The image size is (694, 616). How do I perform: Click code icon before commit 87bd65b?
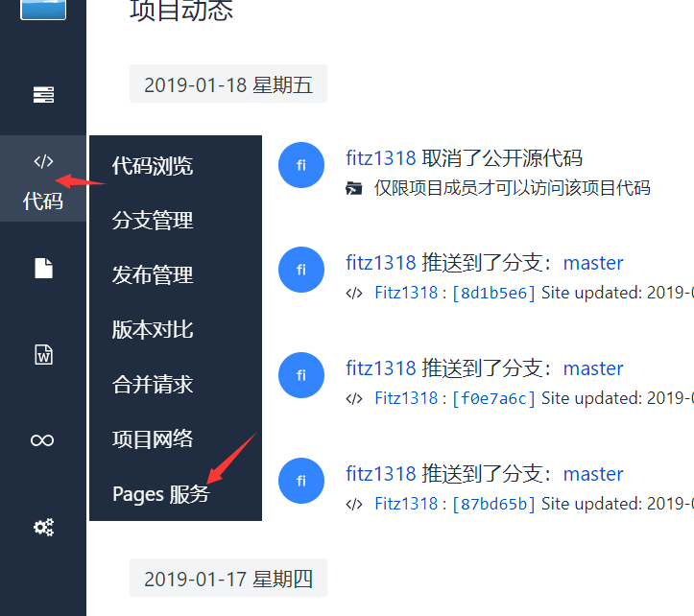click(x=354, y=504)
